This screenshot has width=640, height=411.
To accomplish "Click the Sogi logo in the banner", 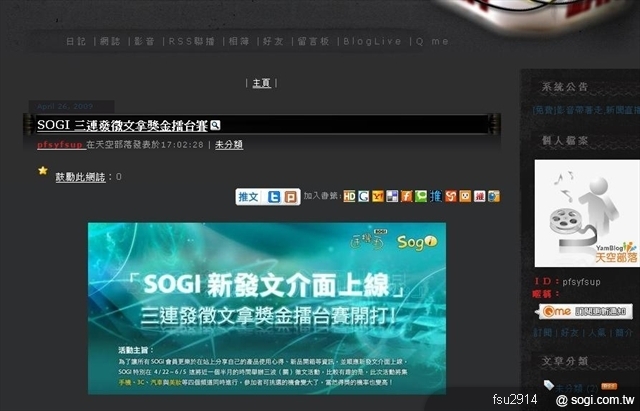I will (417, 242).
